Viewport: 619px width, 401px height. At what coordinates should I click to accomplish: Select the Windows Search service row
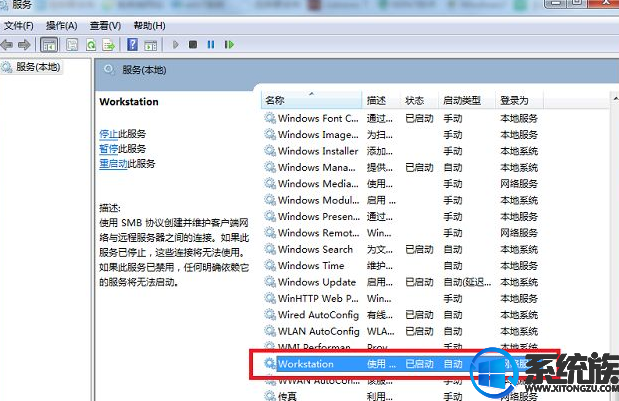click(x=401, y=249)
